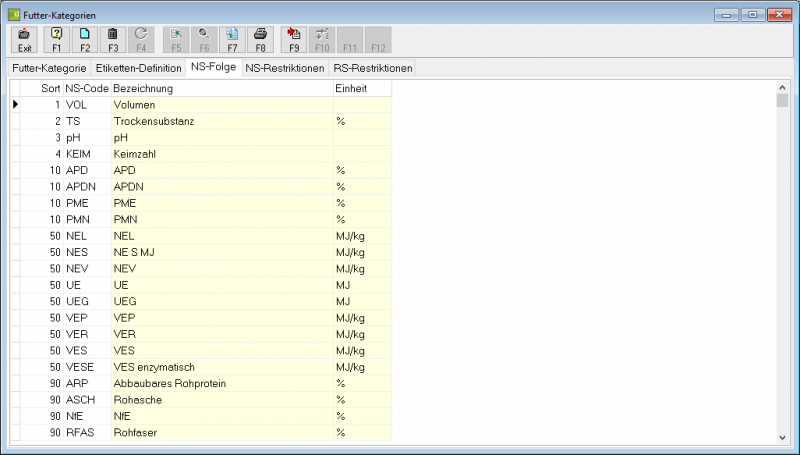800x455 pixels.
Task: Click the NEV code cell
Action: click(87, 268)
